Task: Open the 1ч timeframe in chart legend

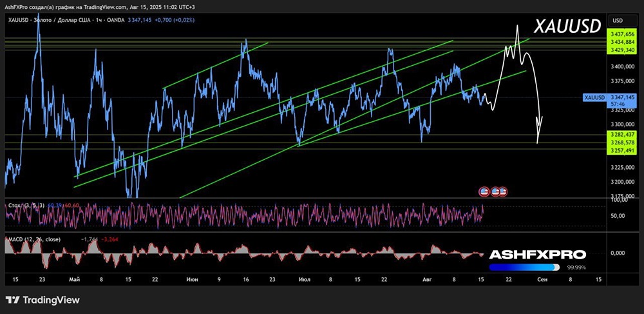Action: click(x=100, y=21)
